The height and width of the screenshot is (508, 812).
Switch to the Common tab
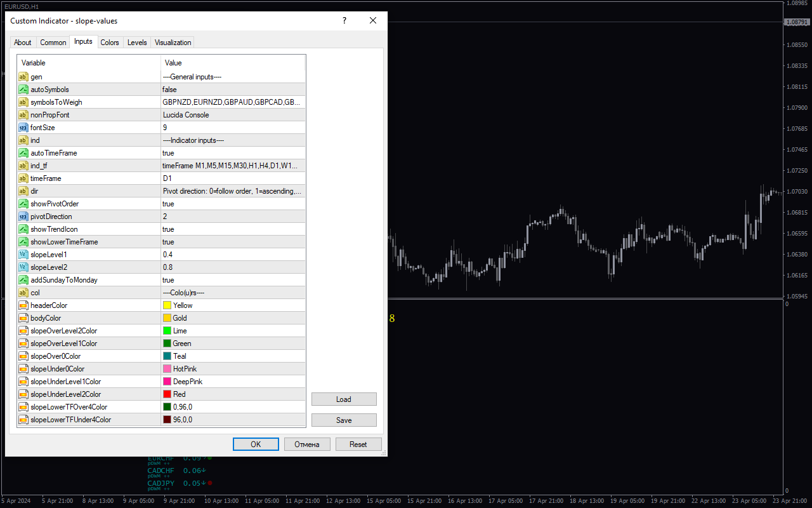[x=53, y=43]
